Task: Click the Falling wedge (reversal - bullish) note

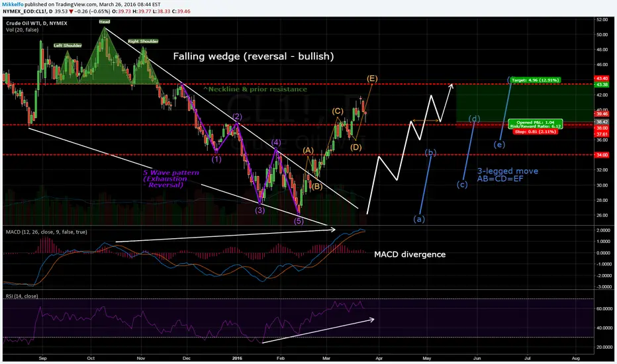Action: coord(254,56)
